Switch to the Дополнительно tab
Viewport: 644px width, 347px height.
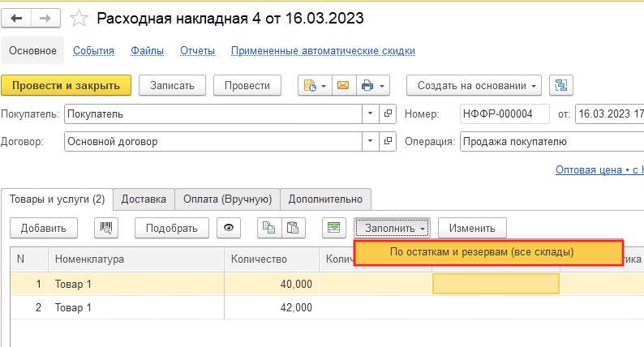point(325,199)
